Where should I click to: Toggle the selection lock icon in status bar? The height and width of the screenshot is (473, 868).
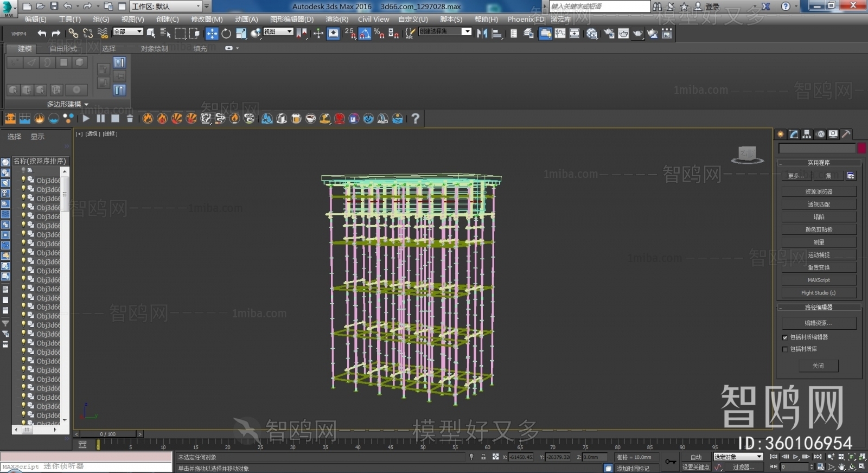(x=483, y=457)
